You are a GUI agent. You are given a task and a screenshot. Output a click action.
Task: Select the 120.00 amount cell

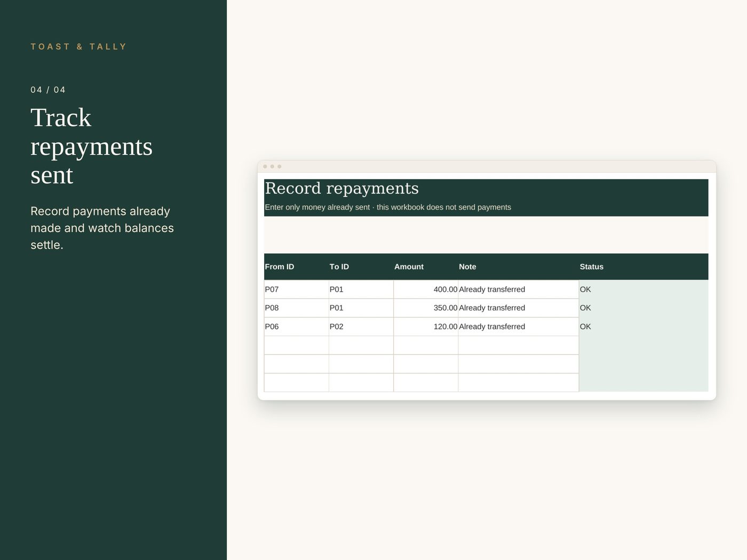pos(426,327)
